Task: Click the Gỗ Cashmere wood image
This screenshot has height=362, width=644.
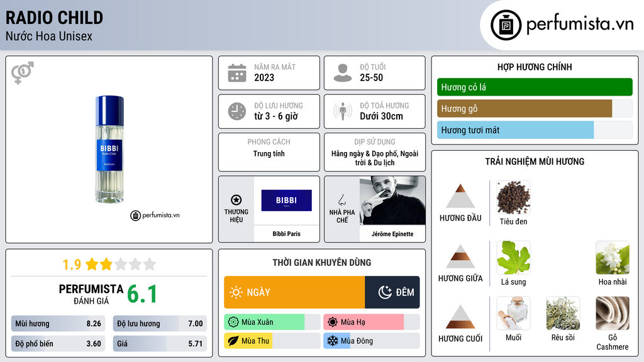Action: 613,313
